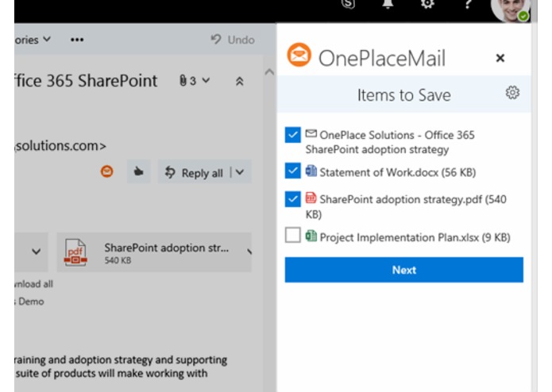
Task: Open the SharePoint adoption str... PDF attachment
Action: 154,252
